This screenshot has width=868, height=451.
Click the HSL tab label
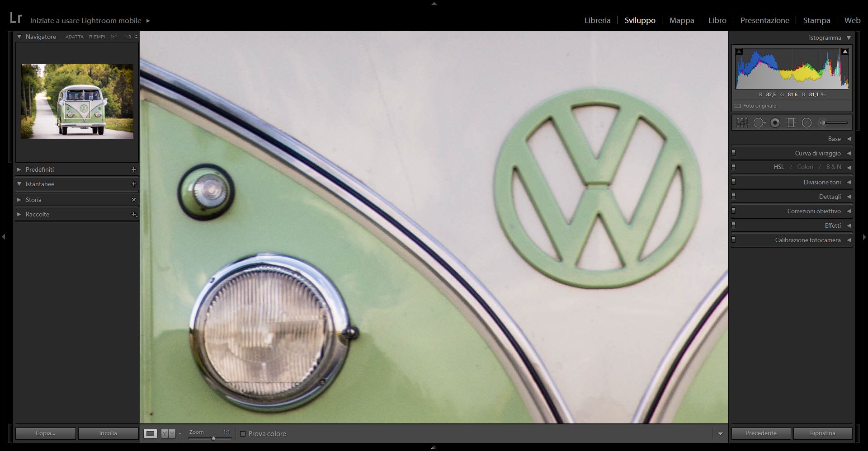[x=778, y=167]
